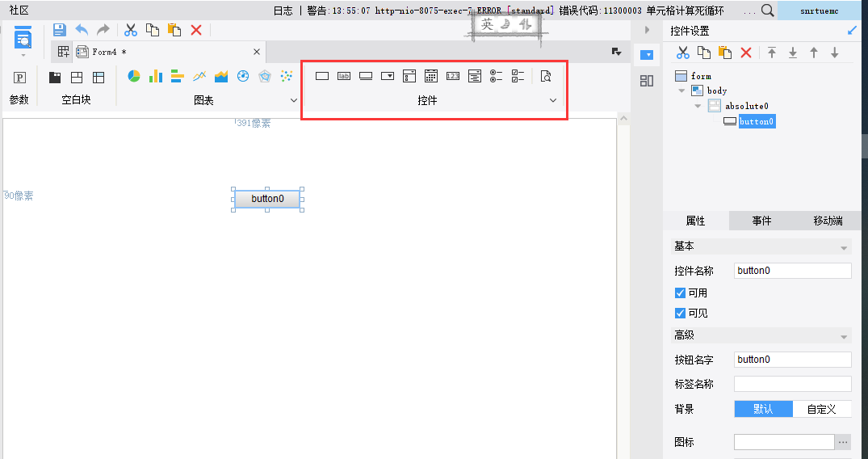Paste using the main toolbar icon
868x459 pixels.
coord(174,30)
